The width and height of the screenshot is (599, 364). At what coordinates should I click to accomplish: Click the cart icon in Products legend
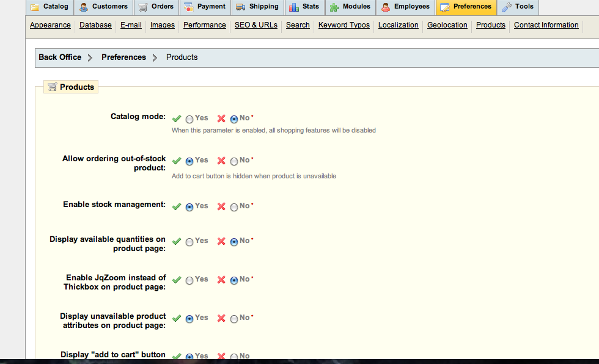(53, 87)
